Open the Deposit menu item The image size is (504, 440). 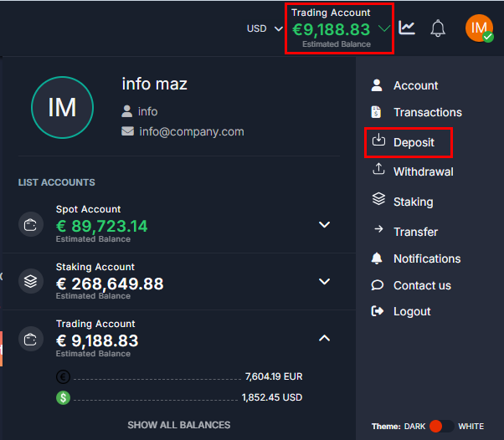[x=413, y=142]
